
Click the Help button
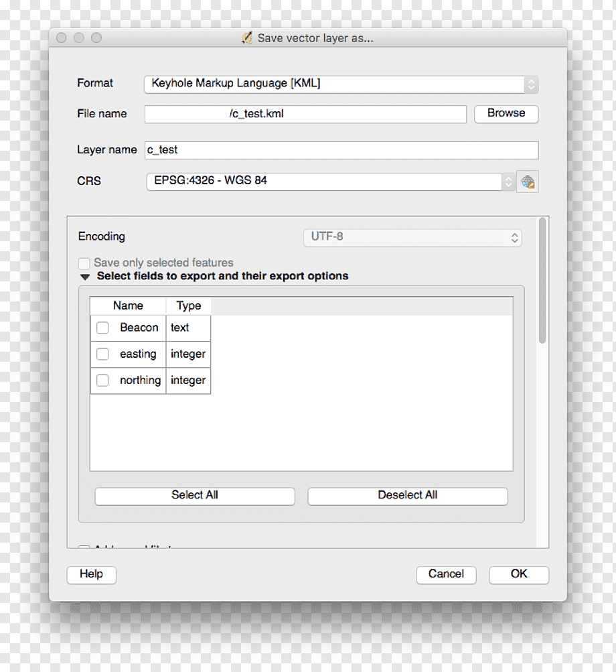(x=91, y=575)
